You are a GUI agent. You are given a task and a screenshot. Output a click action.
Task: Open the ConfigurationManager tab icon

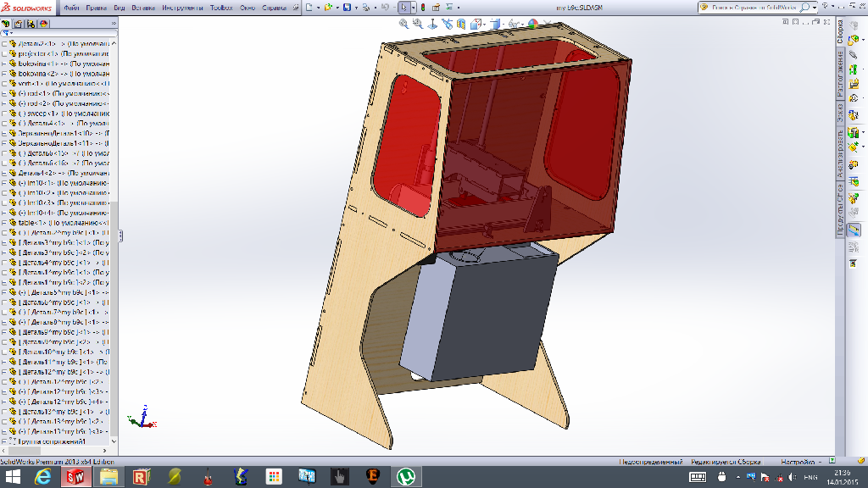(x=30, y=24)
